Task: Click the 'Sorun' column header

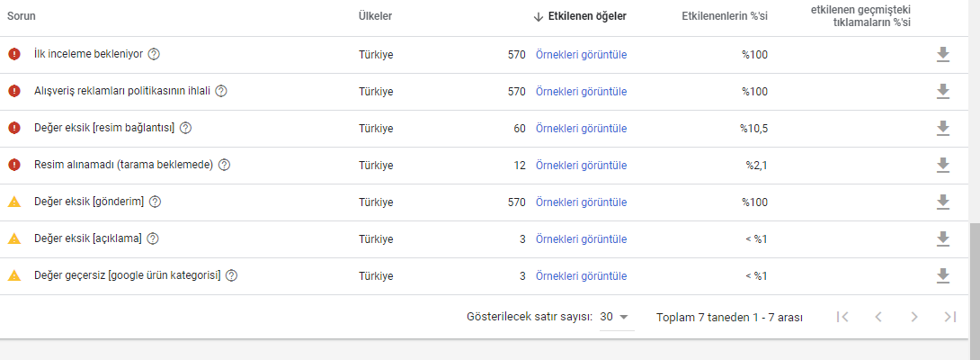Action: pyautogui.click(x=22, y=17)
